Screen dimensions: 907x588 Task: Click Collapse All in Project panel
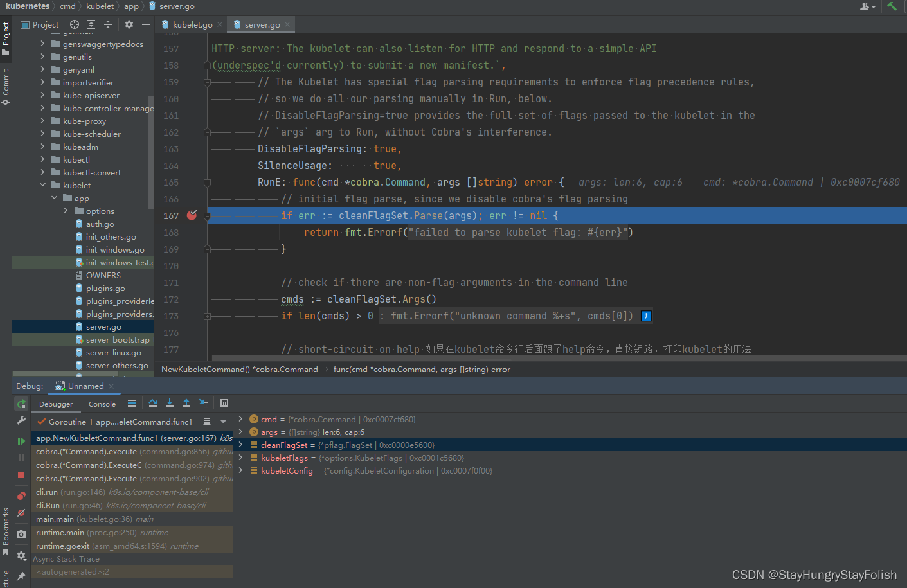coord(108,24)
